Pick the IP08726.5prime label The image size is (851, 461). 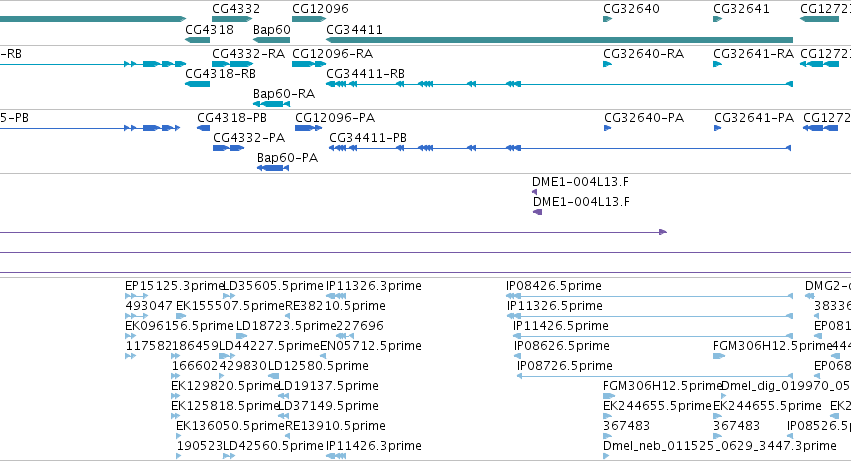tap(565, 367)
